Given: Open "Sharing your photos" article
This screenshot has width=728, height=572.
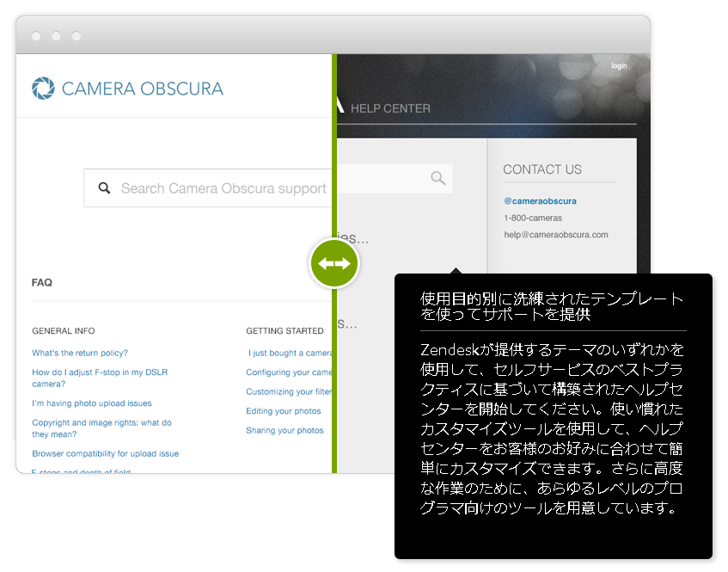Looking at the screenshot, I should [284, 430].
